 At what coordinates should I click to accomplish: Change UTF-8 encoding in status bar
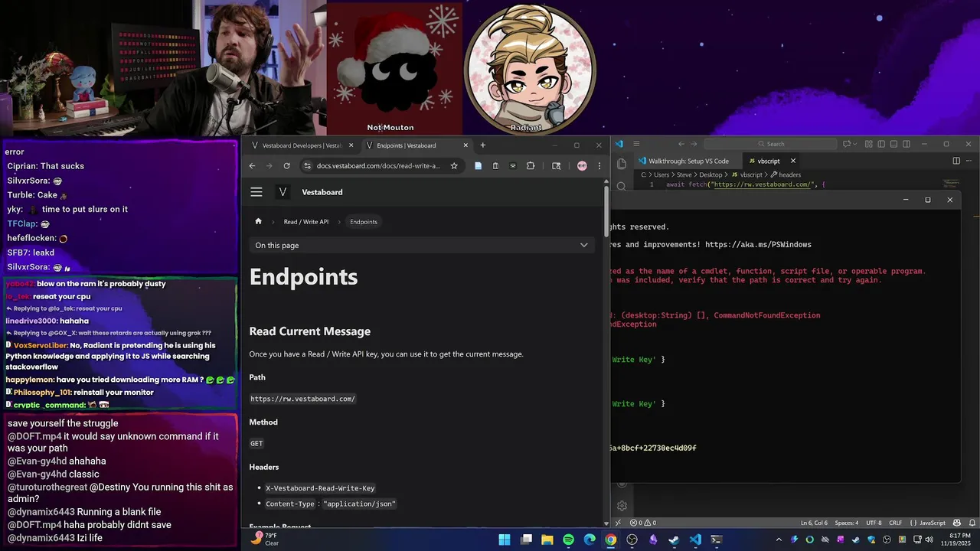874,523
